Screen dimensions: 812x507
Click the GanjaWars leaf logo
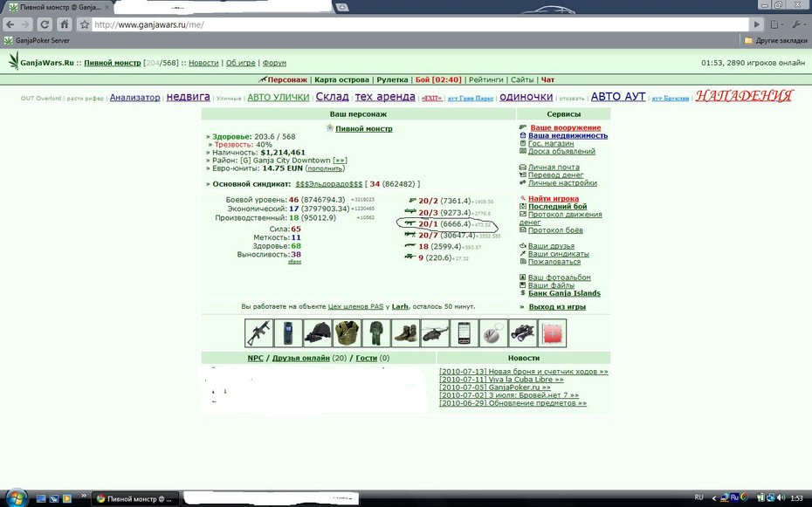click(x=14, y=60)
